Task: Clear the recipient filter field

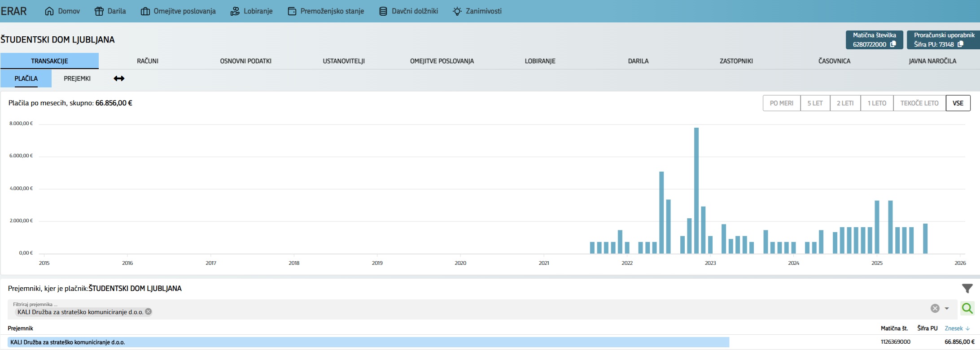Action: [935, 308]
